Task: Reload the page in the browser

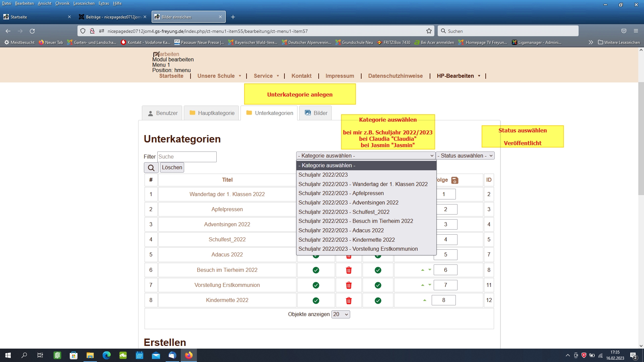Action: tap(32, 31)
